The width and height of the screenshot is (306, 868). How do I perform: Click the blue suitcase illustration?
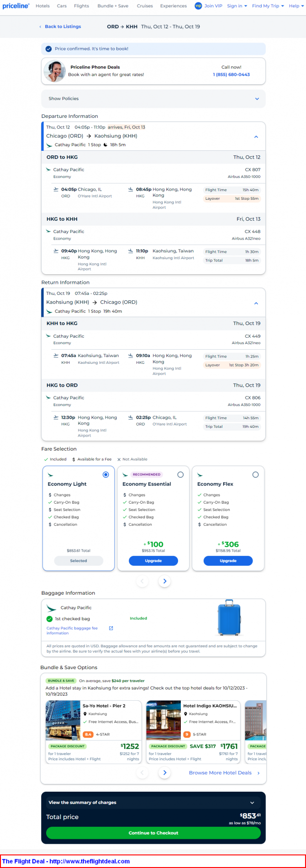click(x=229, y=618)
